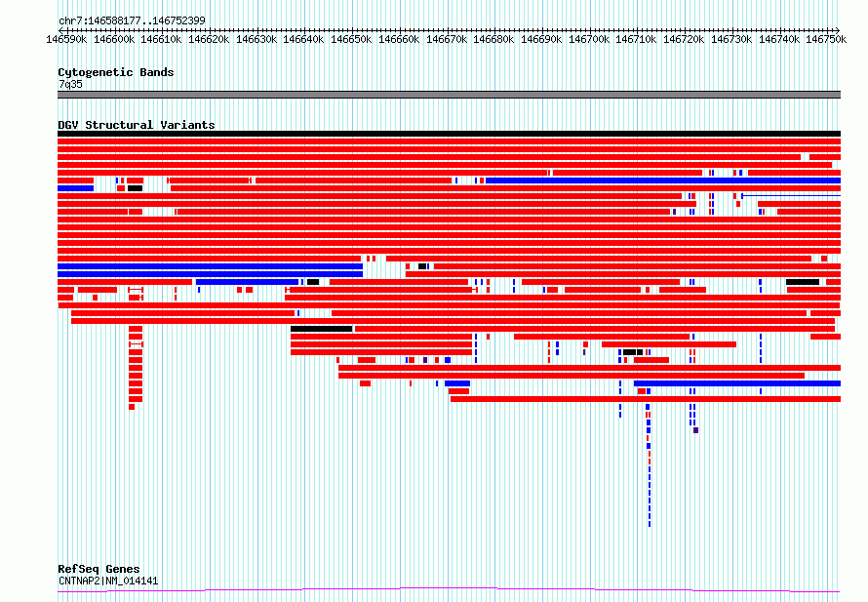This screenshot has width=868, height=602.
Task: Click the magenta CNTNAP2 gene line
Action: [449, 590]
